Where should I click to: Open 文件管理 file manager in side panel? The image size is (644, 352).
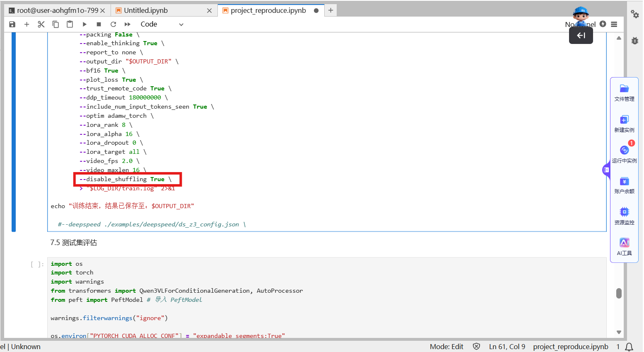[x=624, y=92]
